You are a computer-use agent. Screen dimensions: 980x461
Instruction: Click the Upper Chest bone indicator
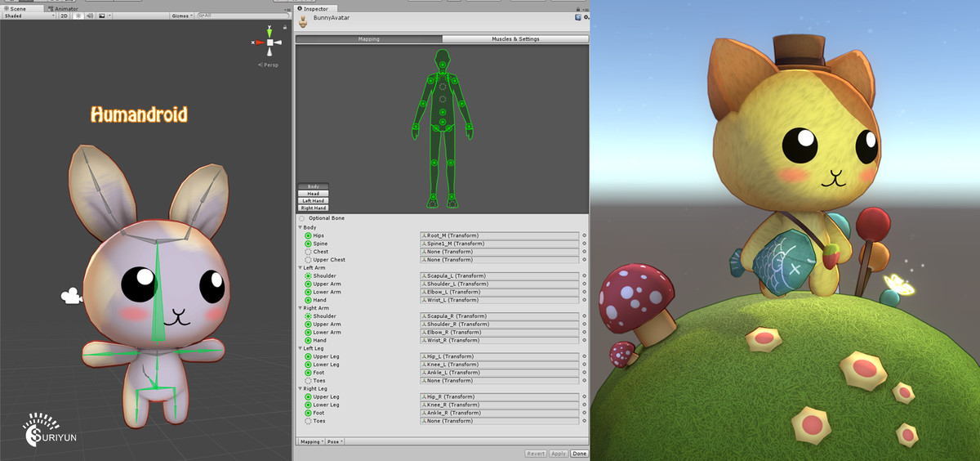click(308, 260)
